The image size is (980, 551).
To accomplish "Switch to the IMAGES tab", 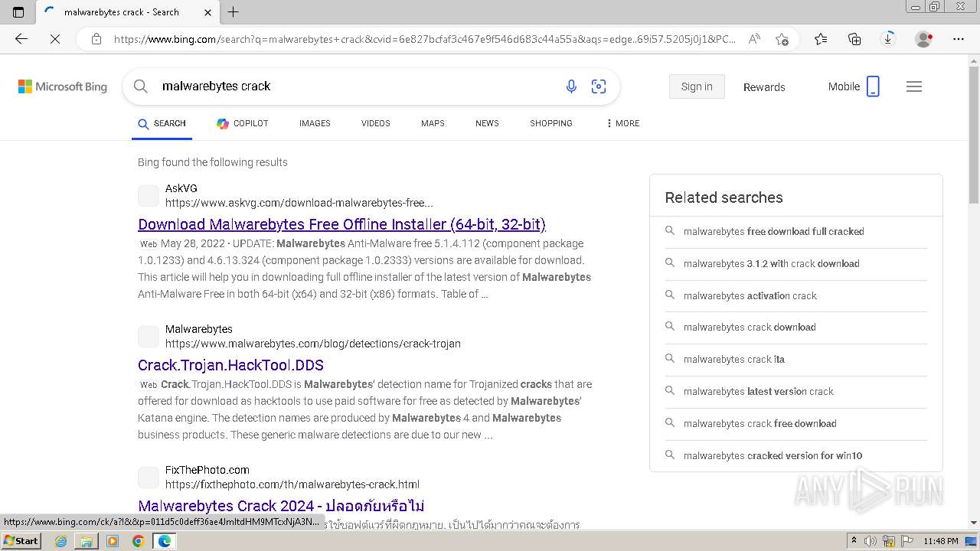I will pos(315,123).
